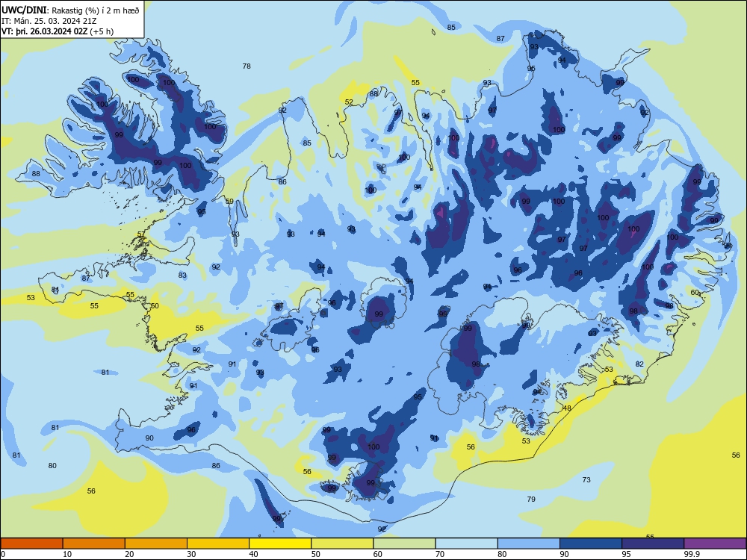This screenshot has width=747, height=560.
Task: Click the 30–40 legend color swatch
Action: [x=218, y=544]
